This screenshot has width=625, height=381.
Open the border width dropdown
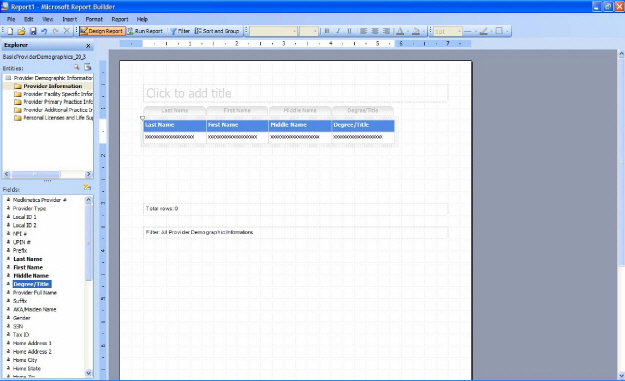click(x=448, y=31)
